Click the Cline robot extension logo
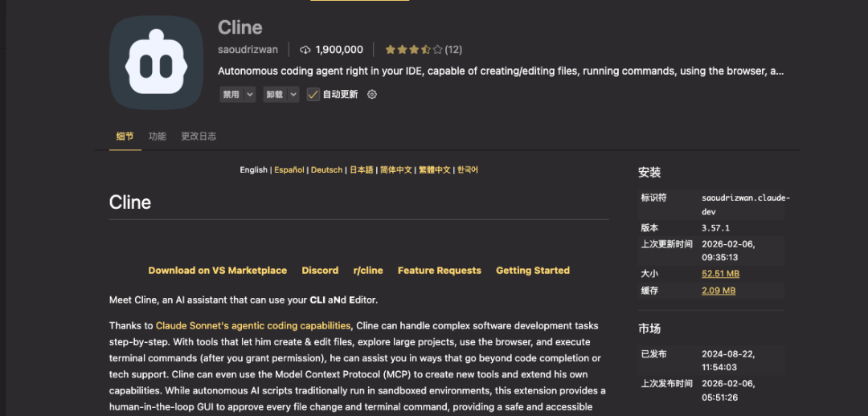This screenshot has width=868, height=416. tap(156, 63)
